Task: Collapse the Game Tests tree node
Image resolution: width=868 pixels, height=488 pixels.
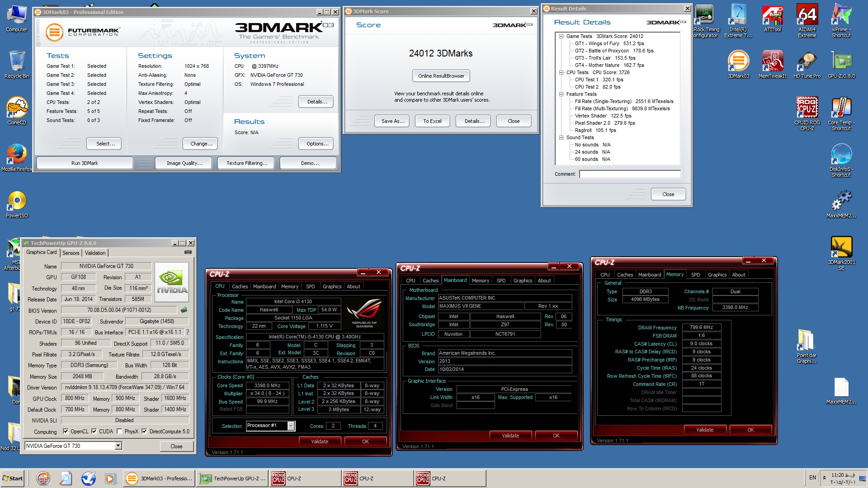Action: click(x=561, y=36)
